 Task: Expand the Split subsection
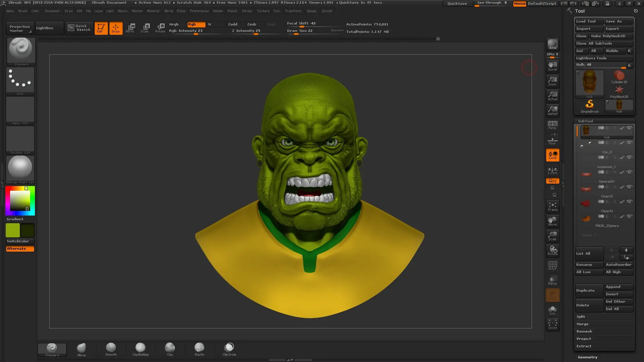(x=581, y=317)
